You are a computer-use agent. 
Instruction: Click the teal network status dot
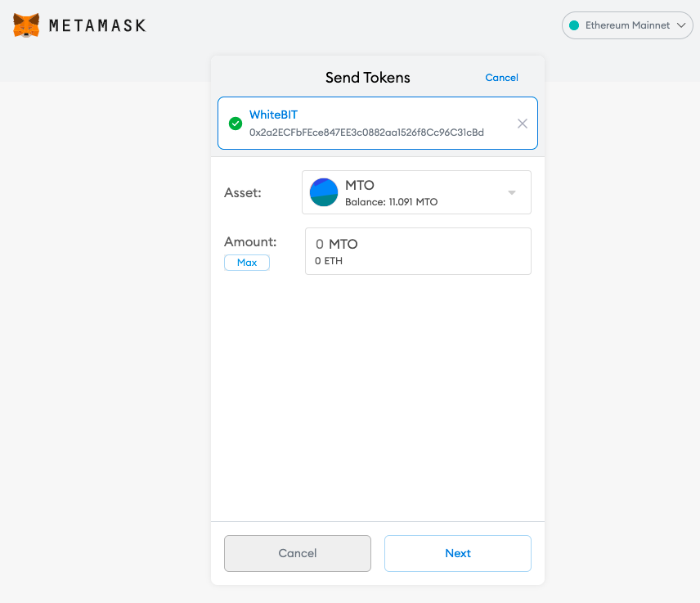574,25
